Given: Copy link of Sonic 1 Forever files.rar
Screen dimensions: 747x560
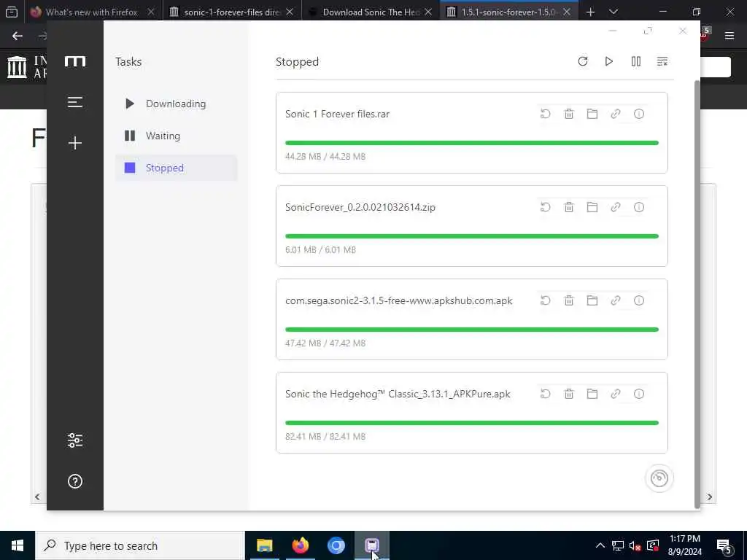Looking at the screenshot, I should pyautogui.click(x=616, y=114).
